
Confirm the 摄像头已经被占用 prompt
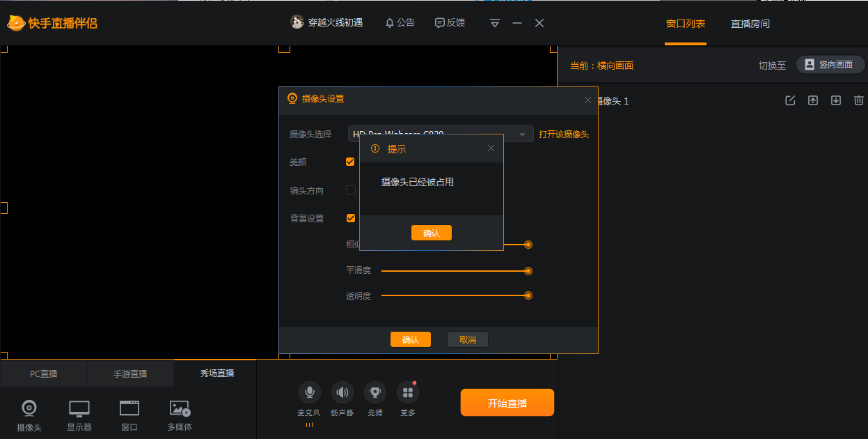click(432, 233)
